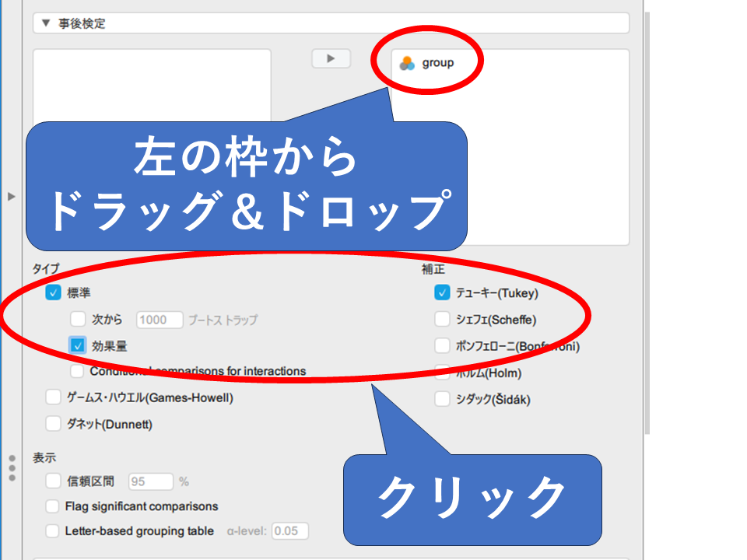The image size is (747, 560).
Task: Click the panel collapse arrow on left edge
Action: pyautogui.click(x=11, y=197)
